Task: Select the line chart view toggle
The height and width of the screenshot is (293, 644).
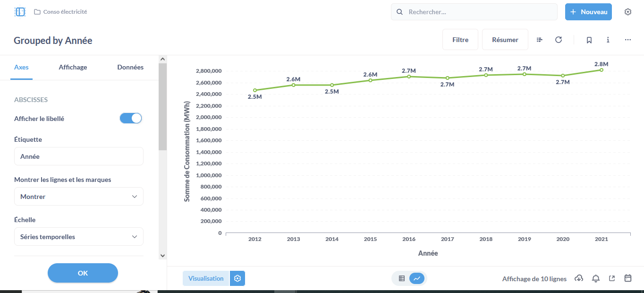Action: tap(417, 278)
